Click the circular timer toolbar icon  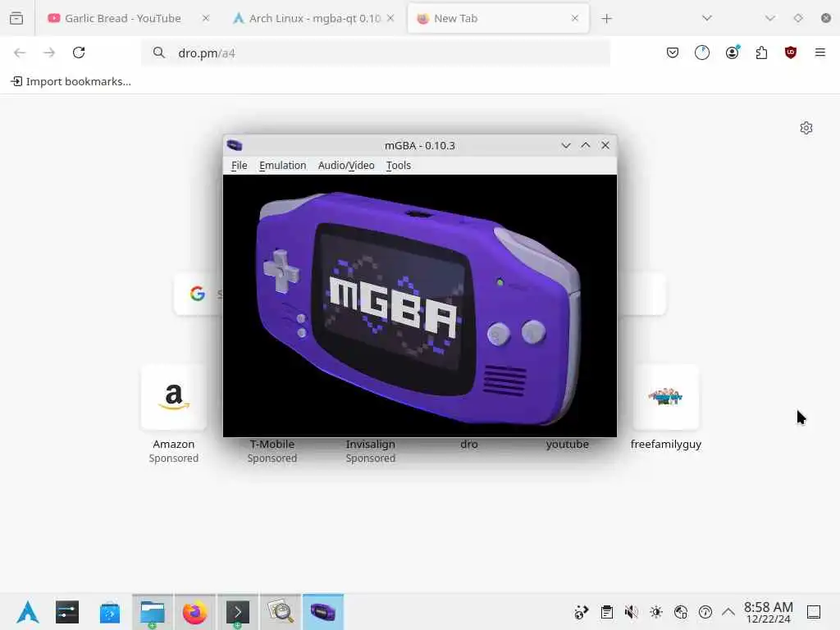[702, 52]
